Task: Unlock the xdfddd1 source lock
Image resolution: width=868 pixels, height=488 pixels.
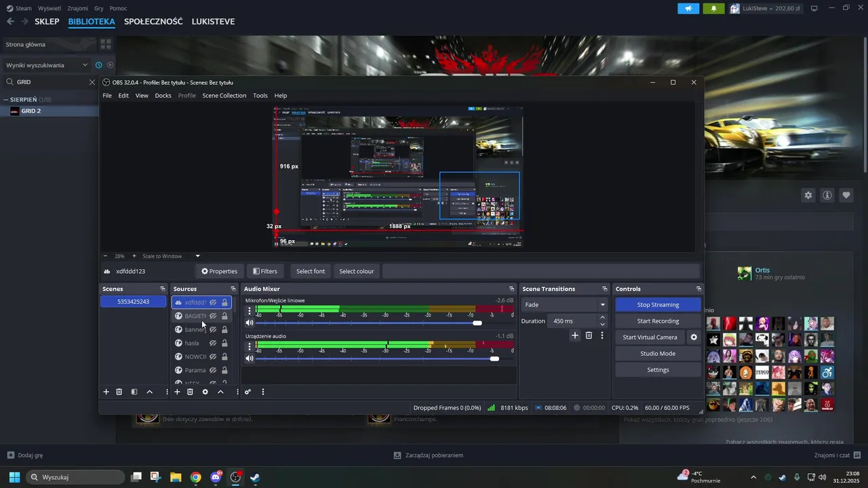Action: pos(224,302)
